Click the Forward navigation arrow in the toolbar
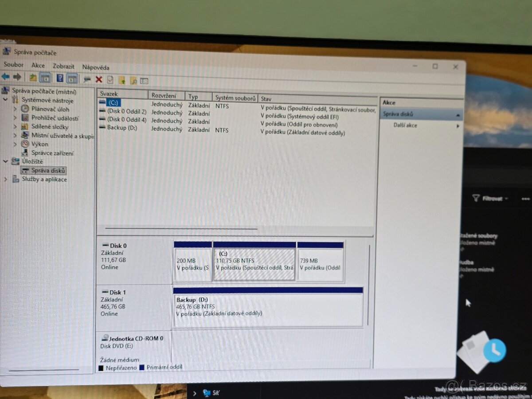The image size is (532, 399). coord(16,78)
